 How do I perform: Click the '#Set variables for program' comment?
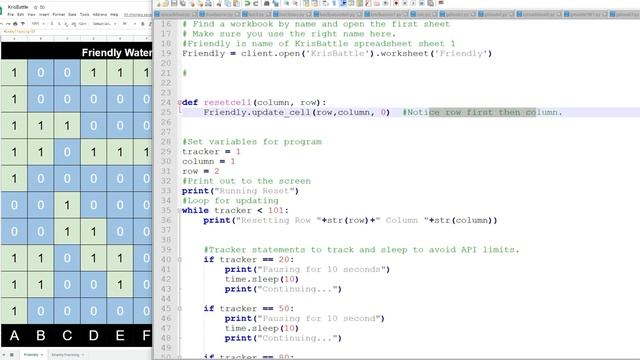coord(252,142)
